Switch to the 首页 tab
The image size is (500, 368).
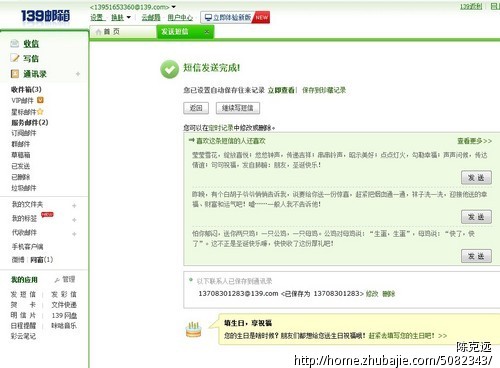coord(123,32)
